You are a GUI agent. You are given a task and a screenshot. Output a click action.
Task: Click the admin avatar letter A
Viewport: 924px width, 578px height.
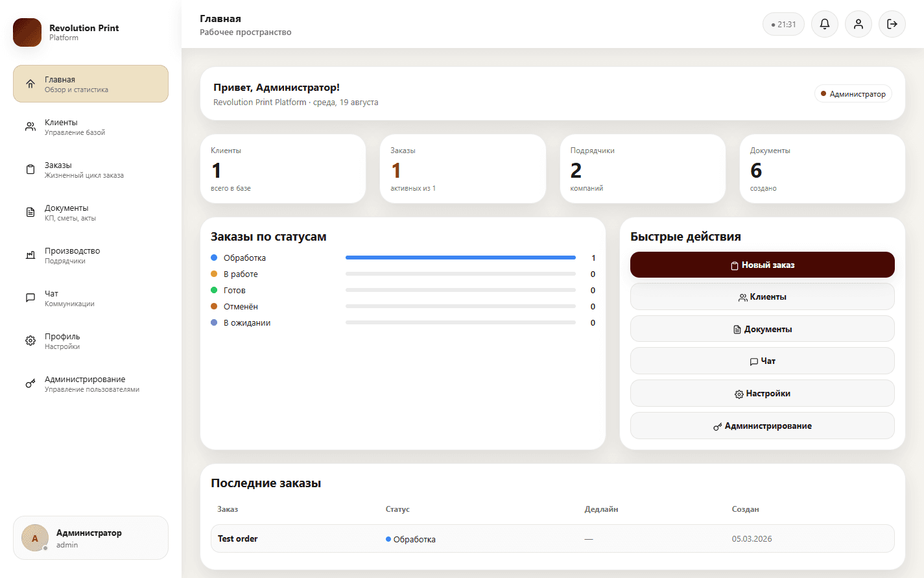pyautogui.click(x=35, y=538)
